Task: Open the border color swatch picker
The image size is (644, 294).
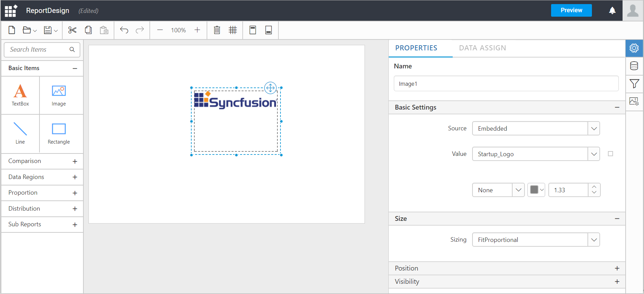Action: coord(536,190)
